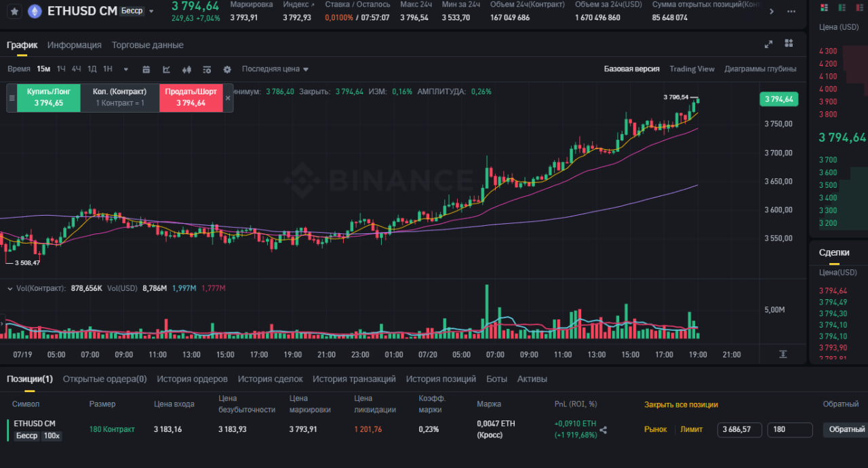Image resolution: width=868 pixels, height=468 pixels.
Task: Edit the close quantity field 180
Action: 790,429
